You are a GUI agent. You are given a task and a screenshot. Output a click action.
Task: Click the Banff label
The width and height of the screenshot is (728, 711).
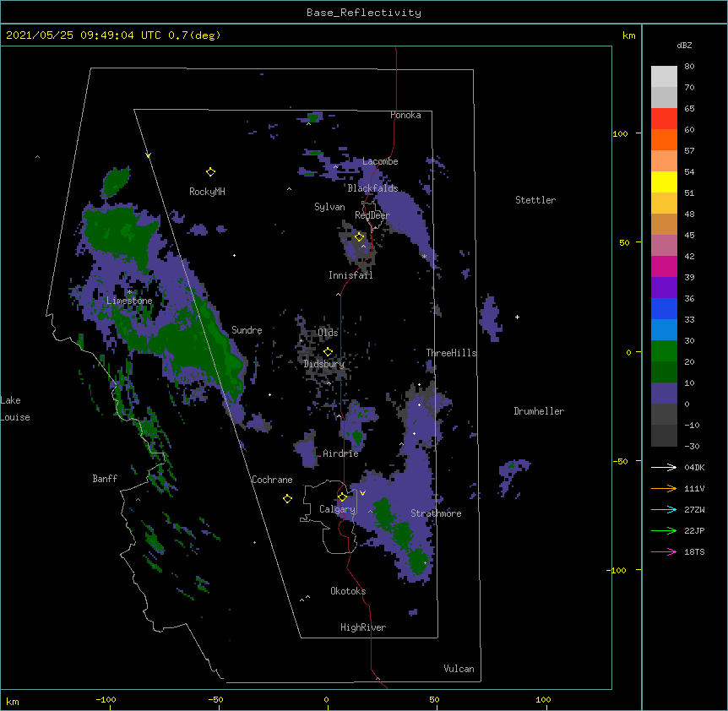click(x=105, y=479)
